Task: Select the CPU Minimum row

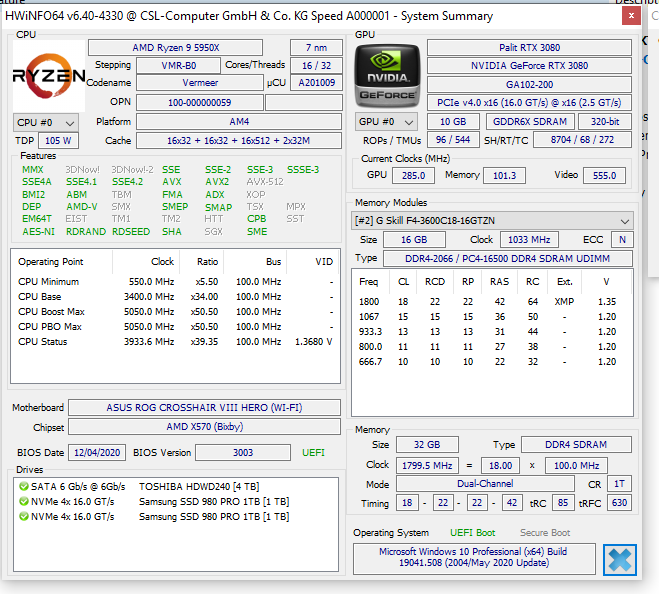Action: click(x=175, y=282)
